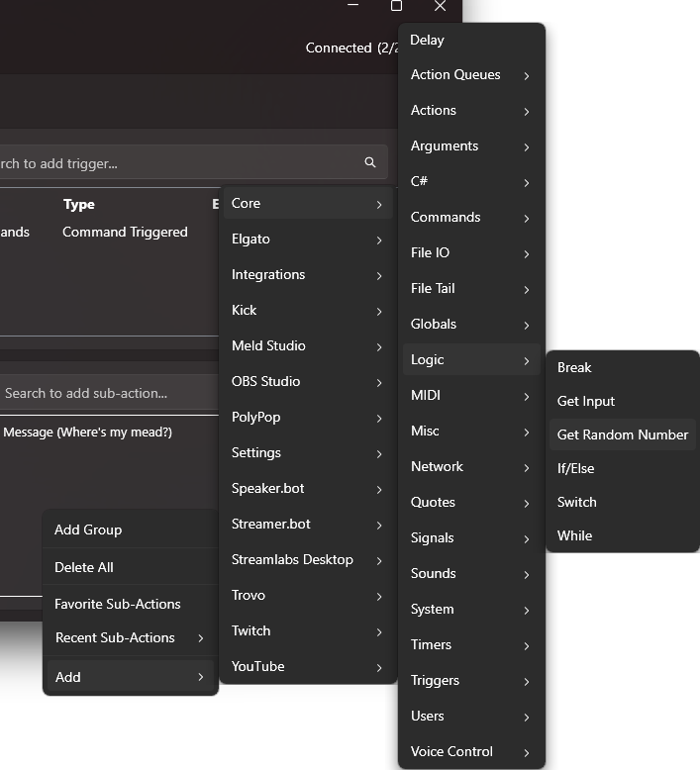Open the Add submenu
Screen dimensions: 700x770
click(x=130, y=677)
